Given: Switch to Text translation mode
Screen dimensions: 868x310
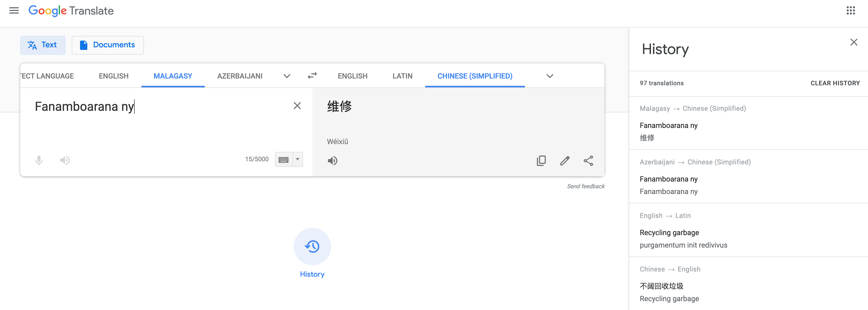Looking at the screenshot, I should (43, 45).
